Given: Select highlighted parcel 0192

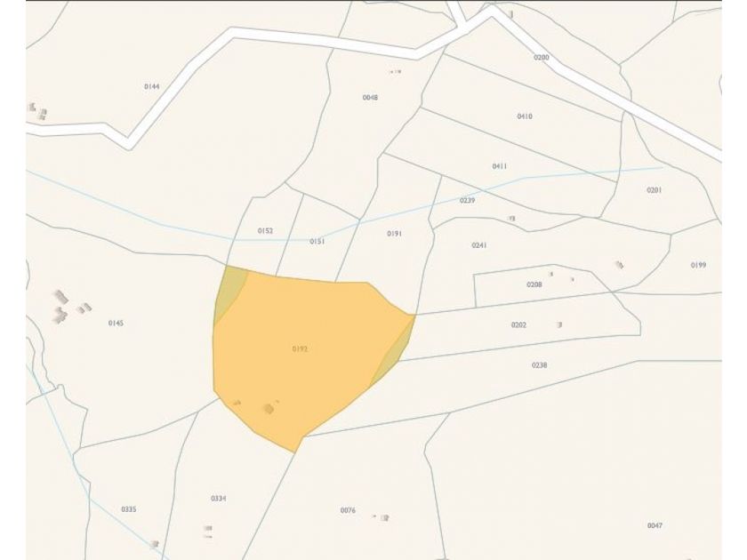Looking at the screenshot, I should click(305, 352).
